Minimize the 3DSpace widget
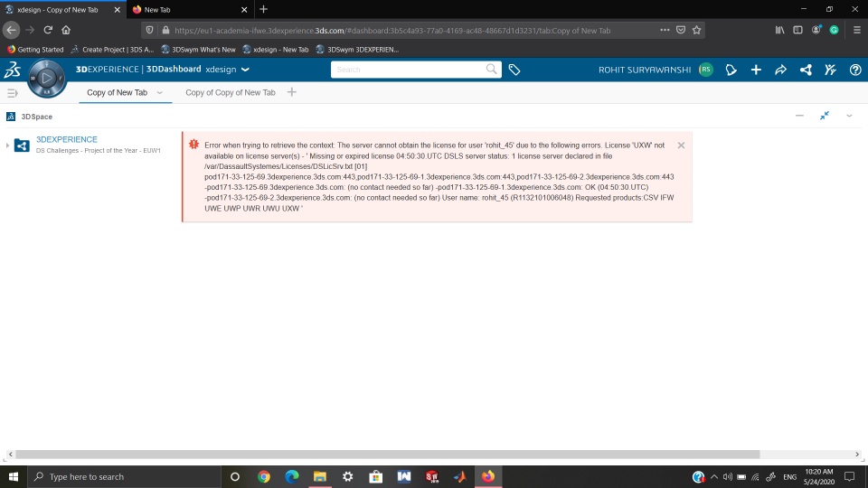This screenshot has height=488, width=868. 799,116
